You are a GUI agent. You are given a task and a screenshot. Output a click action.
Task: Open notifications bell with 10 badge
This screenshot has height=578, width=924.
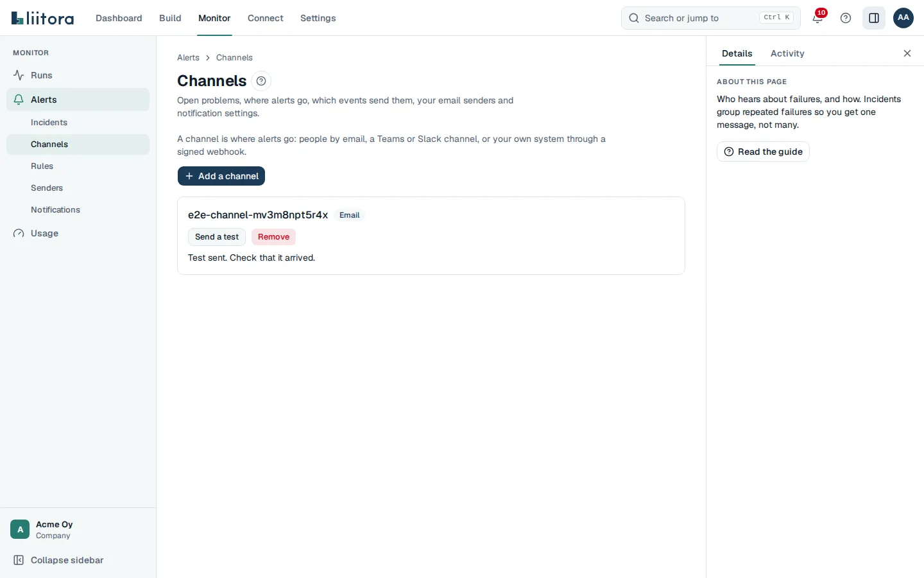click(818, 17)
